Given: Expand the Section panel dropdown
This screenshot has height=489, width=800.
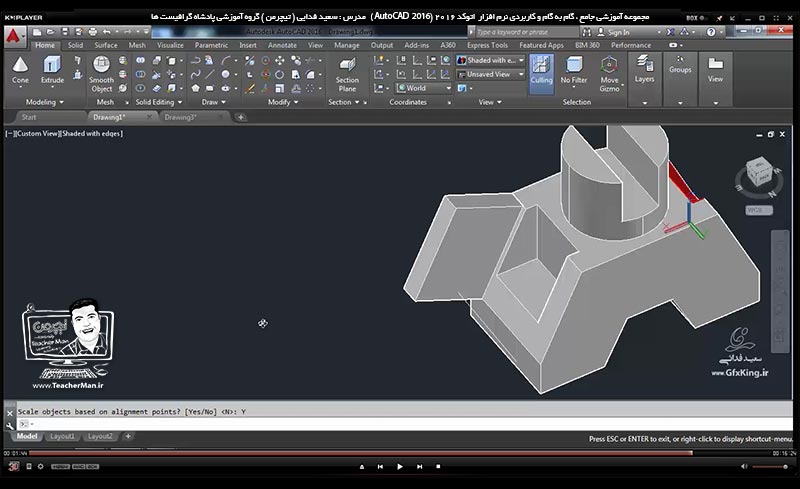Looking at the screenshot, I should point(343,102).
